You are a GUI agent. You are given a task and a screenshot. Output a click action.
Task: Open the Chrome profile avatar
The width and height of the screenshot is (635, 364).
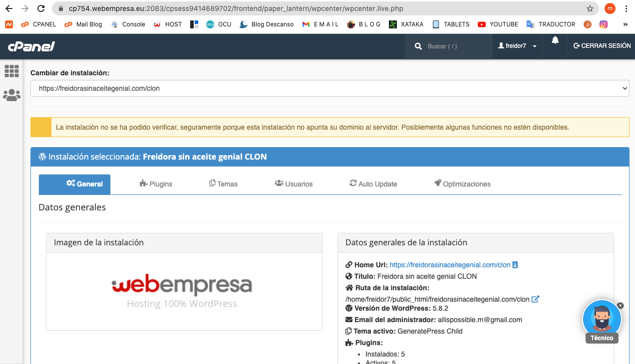pos(610,8)
